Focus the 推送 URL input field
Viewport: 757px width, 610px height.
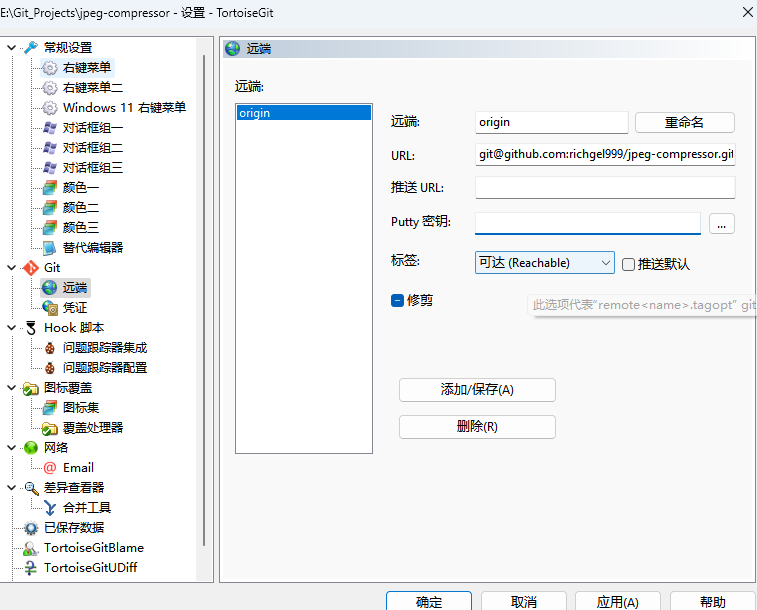[x=605, y=187]
